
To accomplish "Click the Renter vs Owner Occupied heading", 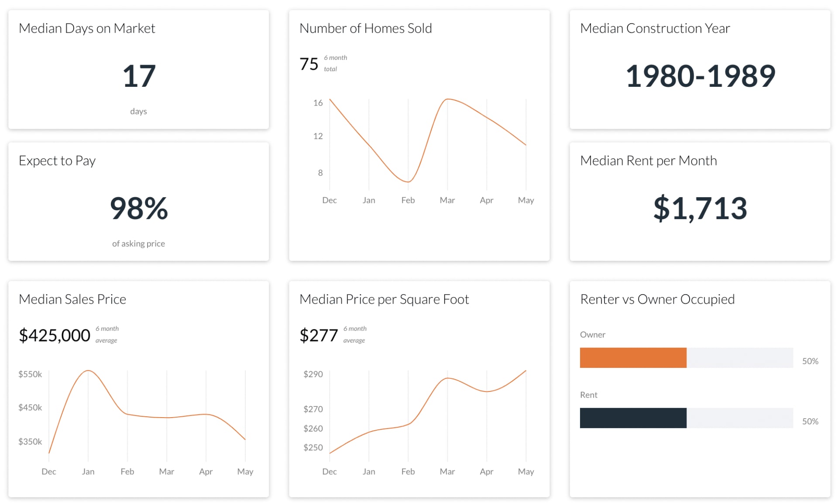I will click(x=657, y=299).
